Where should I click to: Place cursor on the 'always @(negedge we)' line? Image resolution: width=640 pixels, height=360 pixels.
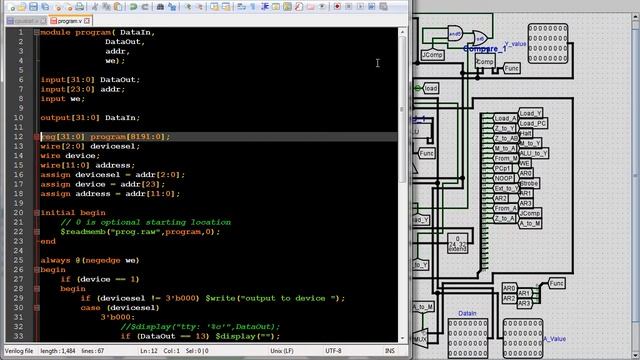[x=90, y=260]
